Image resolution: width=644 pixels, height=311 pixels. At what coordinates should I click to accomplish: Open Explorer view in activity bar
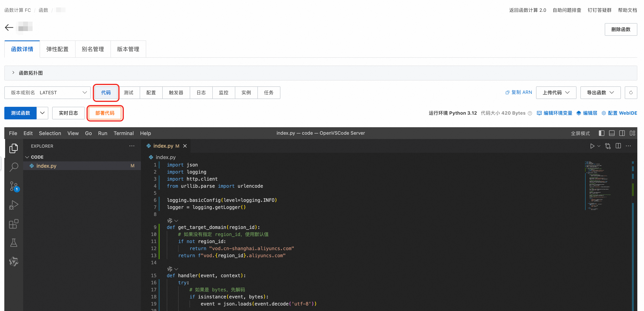tap(14, 148)
